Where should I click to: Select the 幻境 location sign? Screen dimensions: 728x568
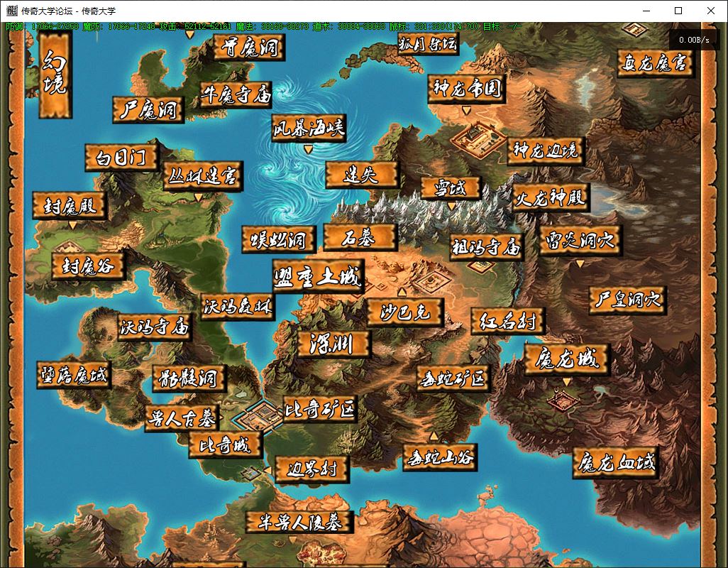55,73
